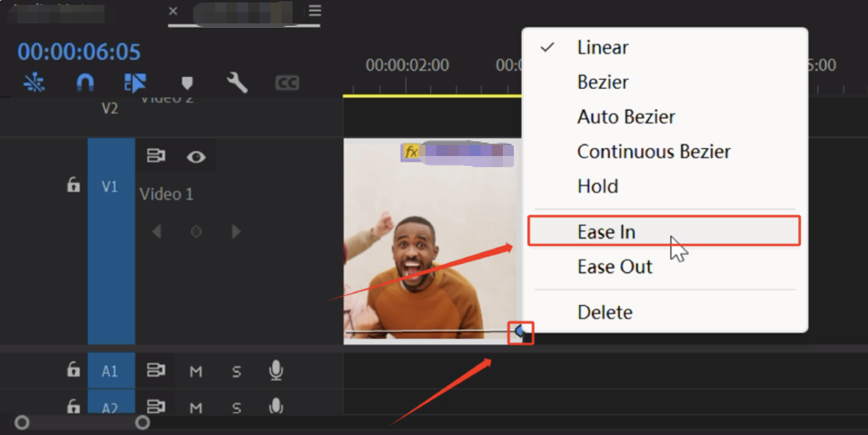868x435 pixels.
Task: Toggle Linked Selection icon
Action: tap(135, 83)
